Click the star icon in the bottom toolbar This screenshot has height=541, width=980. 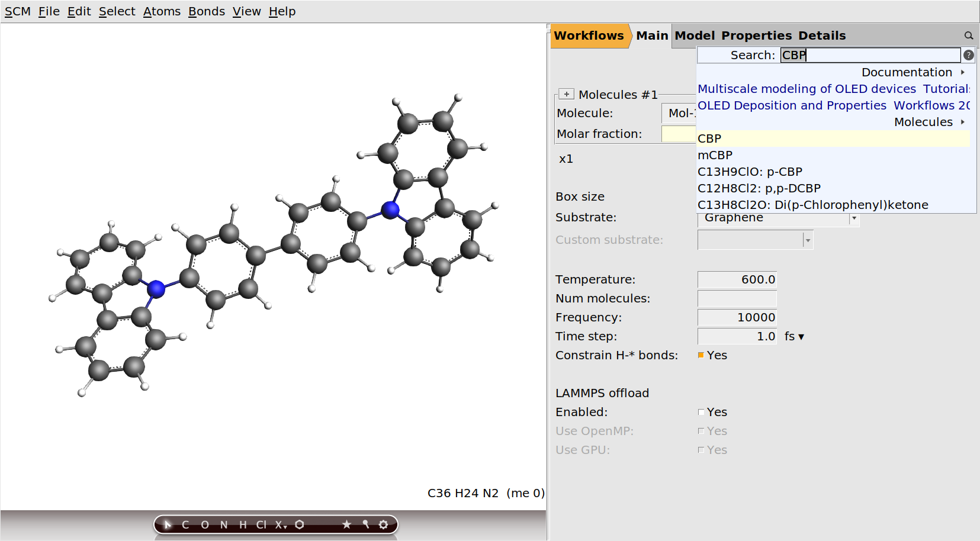tap(347, 524)
